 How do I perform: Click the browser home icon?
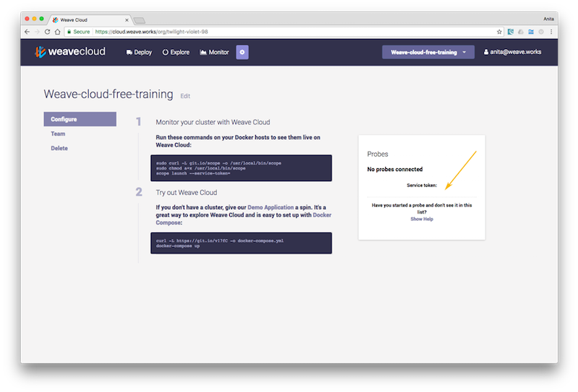click(58, 32)
